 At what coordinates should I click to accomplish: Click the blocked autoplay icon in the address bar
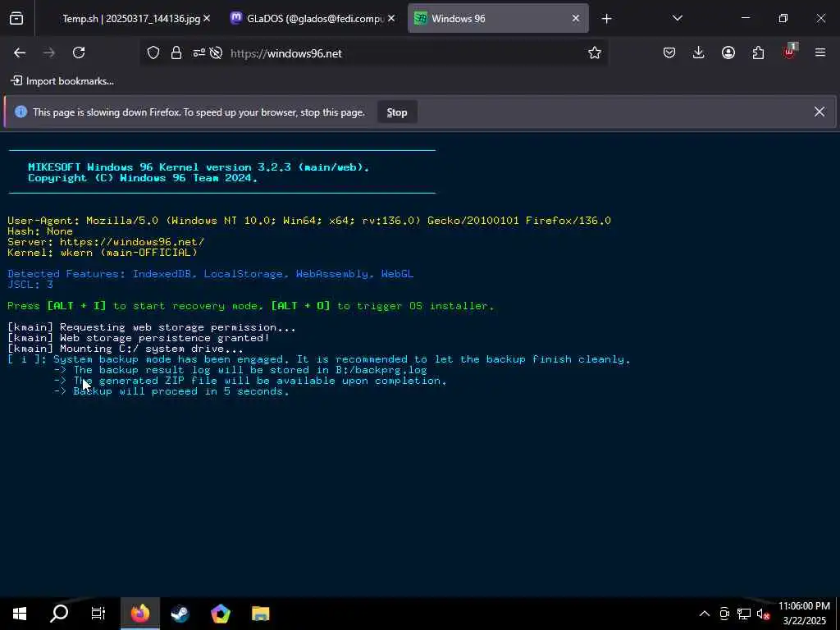click(x=217, y=52)
